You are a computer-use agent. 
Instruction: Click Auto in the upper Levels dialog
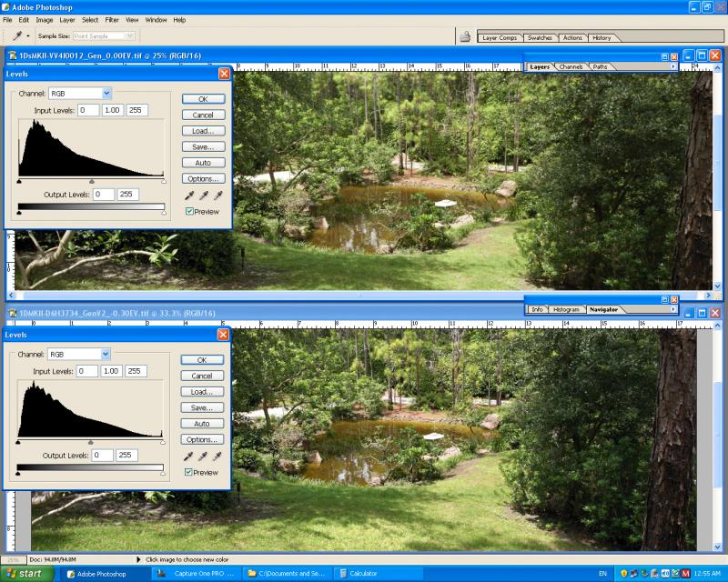click(x=203, y=163)
